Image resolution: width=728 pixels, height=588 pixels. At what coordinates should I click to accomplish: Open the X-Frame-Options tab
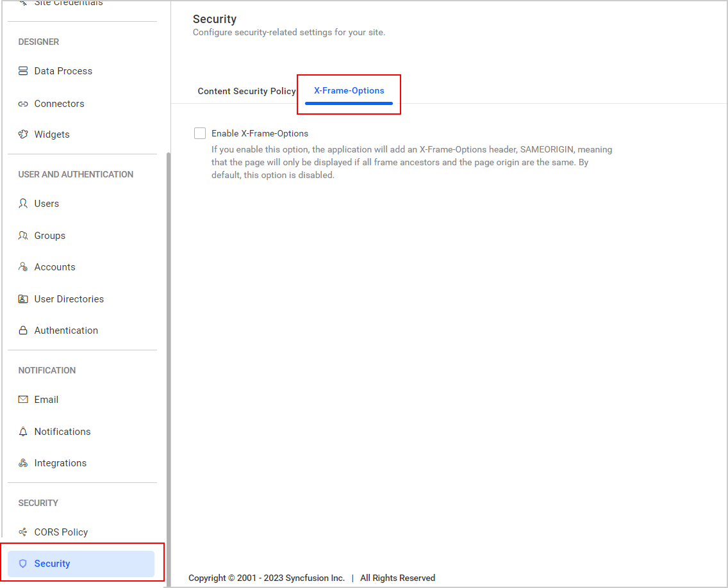tap(349, 90)
